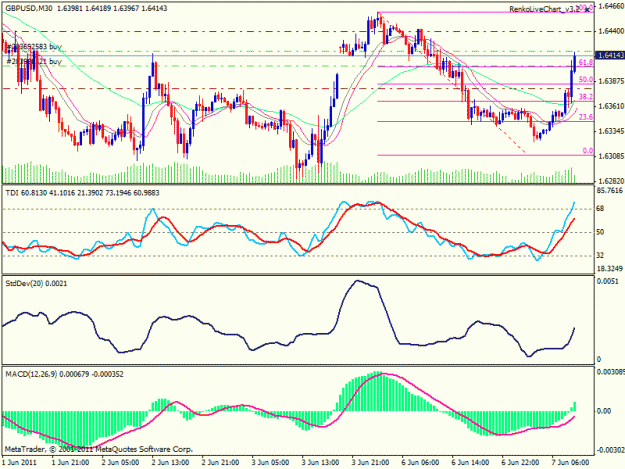Click the 2 Jun 13:00 time label
The image size is (625, 469).
point(170,463)
